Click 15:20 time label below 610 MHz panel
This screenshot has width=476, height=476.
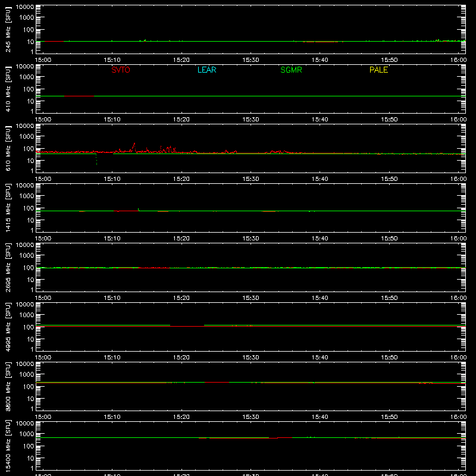click(x=181, y=179)
